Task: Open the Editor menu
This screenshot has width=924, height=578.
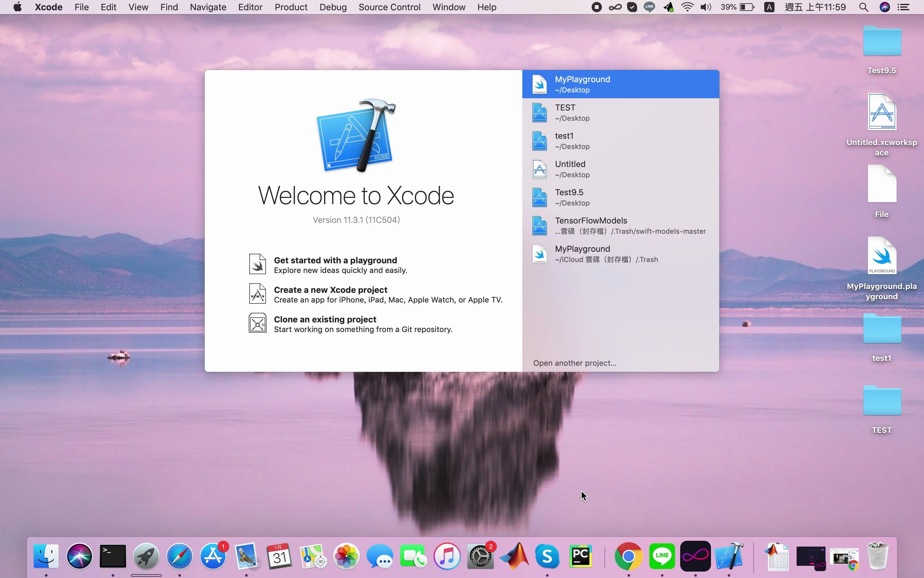Action: click(250, 7)
